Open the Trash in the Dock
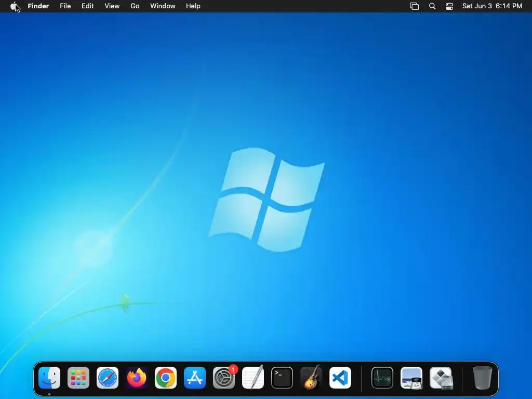Screen dimensions: 532x399 pos(483,378)
